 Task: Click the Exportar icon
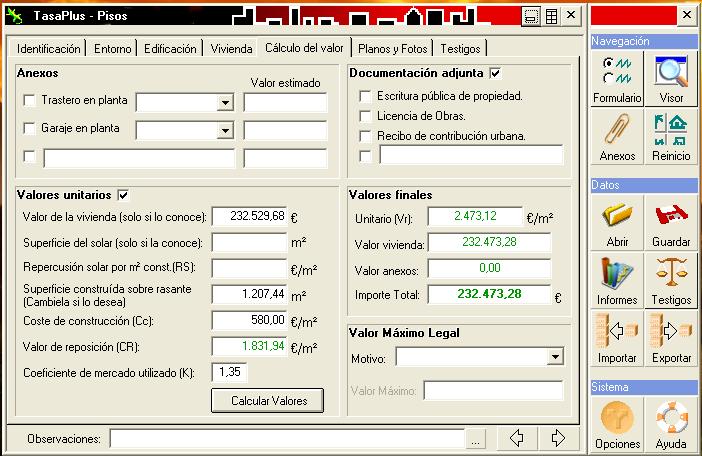coord(671,339)
